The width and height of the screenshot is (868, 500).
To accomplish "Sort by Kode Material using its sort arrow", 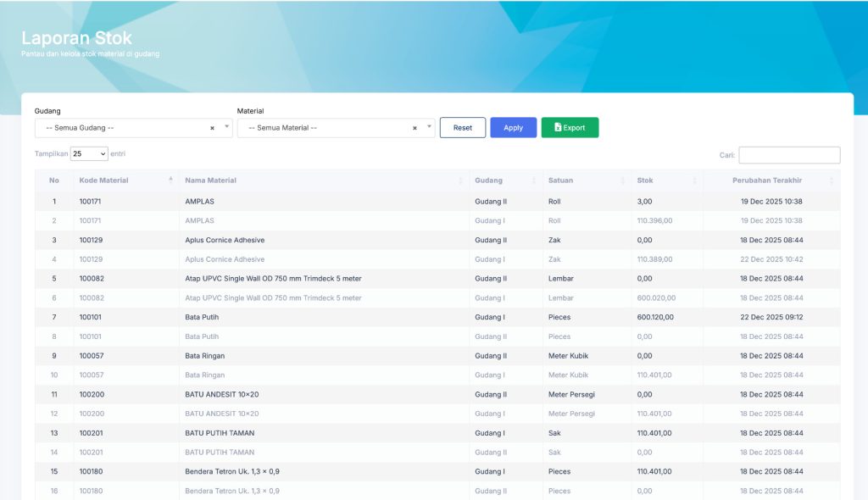I will tap(170, 180).
